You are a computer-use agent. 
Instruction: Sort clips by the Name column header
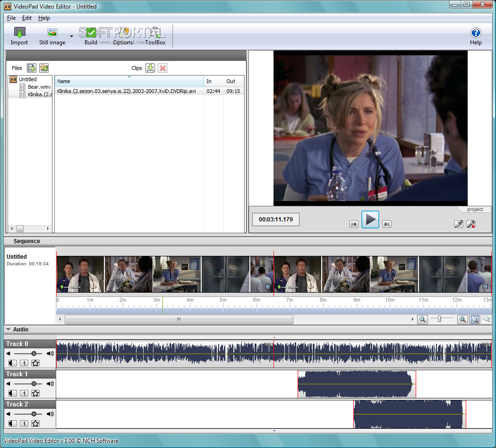tap(129, 81)
